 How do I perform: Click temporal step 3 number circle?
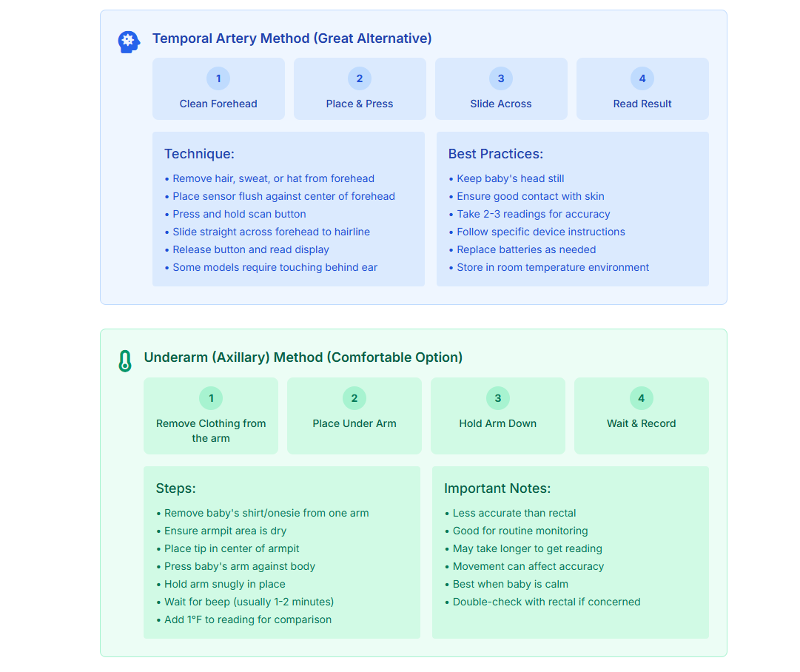point(501,78)
